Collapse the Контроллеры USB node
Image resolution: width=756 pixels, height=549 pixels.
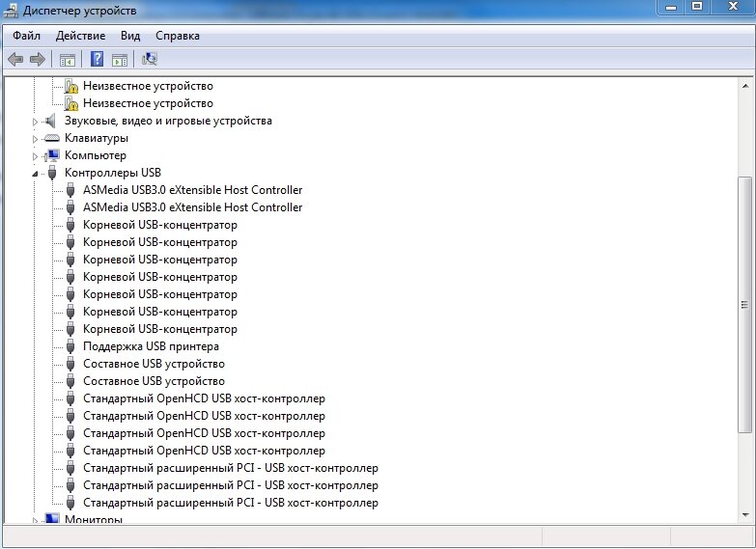pyautogui.click(x=35, y=174)
